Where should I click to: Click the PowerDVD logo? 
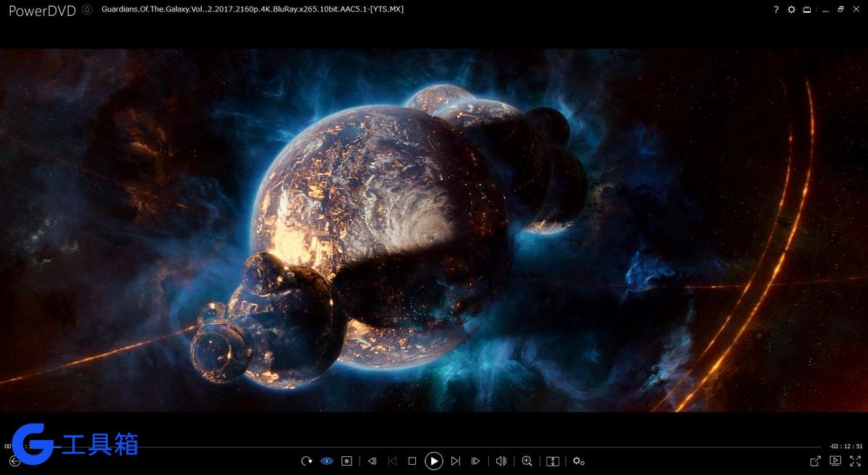(42, 10)
